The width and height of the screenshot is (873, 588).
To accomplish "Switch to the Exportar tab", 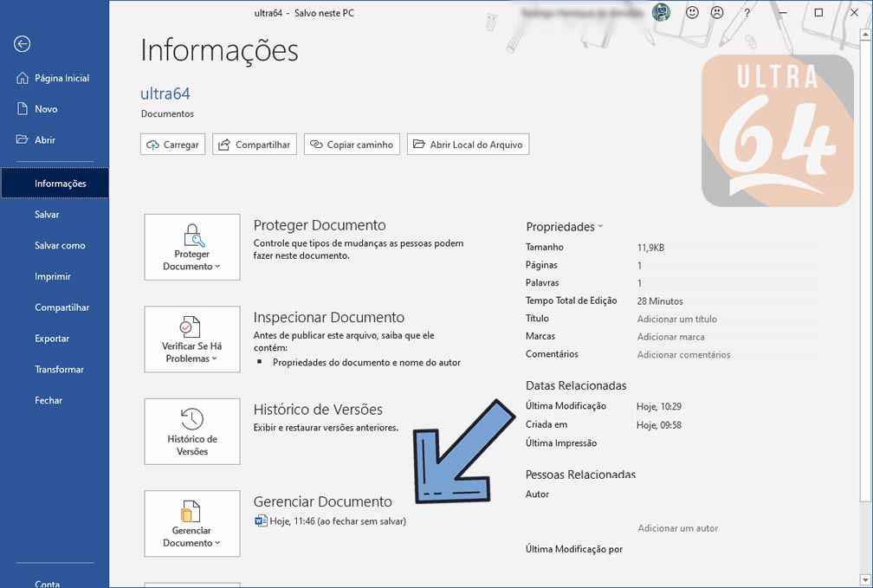I will tap(52, 339).
